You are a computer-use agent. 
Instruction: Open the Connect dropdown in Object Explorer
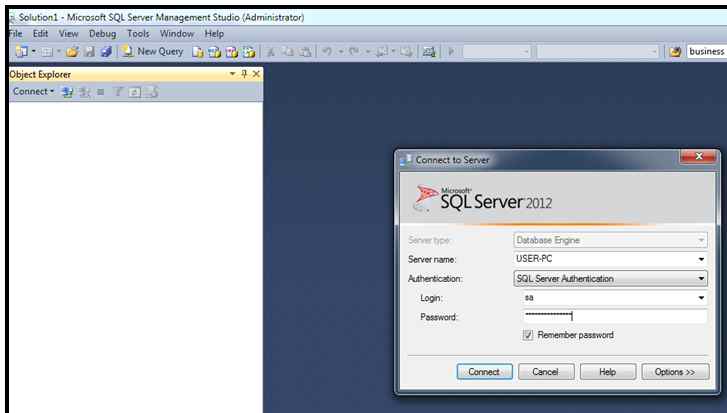tap(33, 92)
